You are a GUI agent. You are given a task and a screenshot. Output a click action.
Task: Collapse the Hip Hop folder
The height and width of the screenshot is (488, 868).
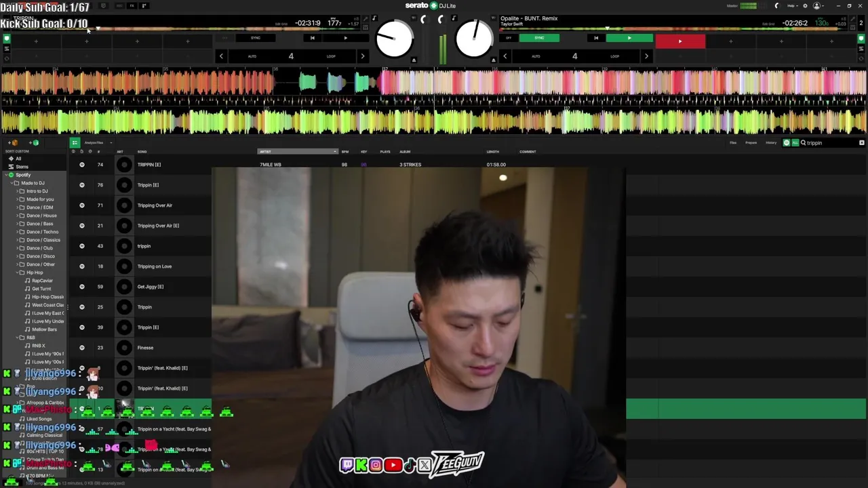[17, 272]
